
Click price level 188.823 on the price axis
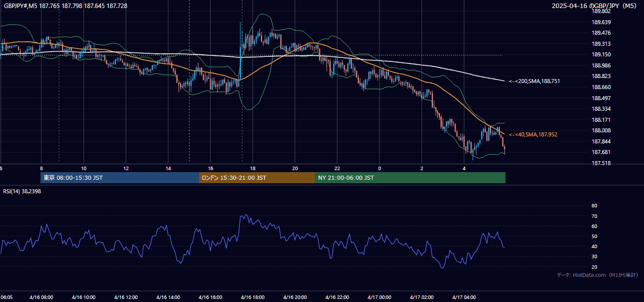pyautogui.click(x=601, y=77)
